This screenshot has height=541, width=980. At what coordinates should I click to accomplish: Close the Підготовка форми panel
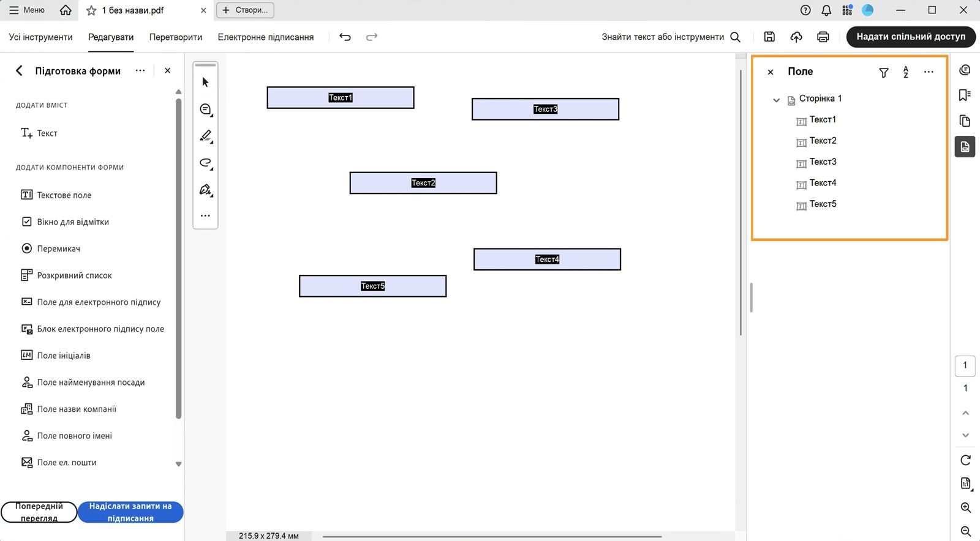pyautogui.click(x=167, y=71)
